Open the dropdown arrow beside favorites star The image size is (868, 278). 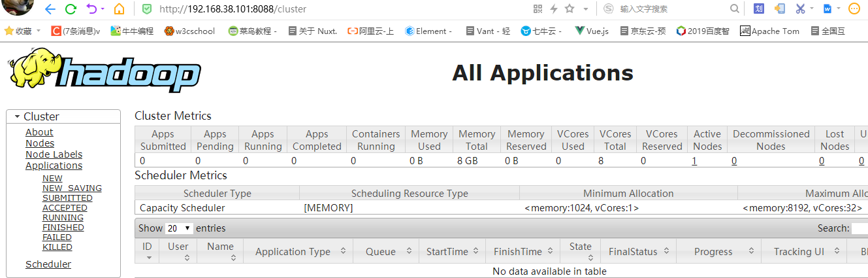pos(38,31)
